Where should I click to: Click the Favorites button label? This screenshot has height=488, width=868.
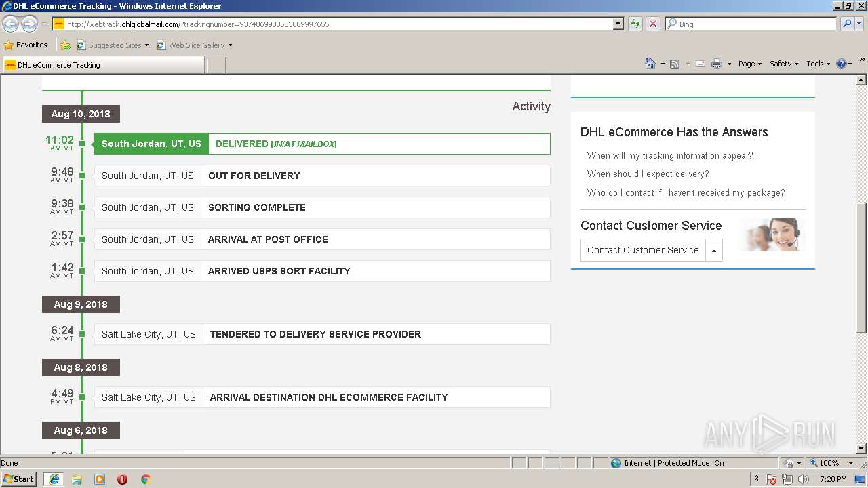[x=26, y=45]
